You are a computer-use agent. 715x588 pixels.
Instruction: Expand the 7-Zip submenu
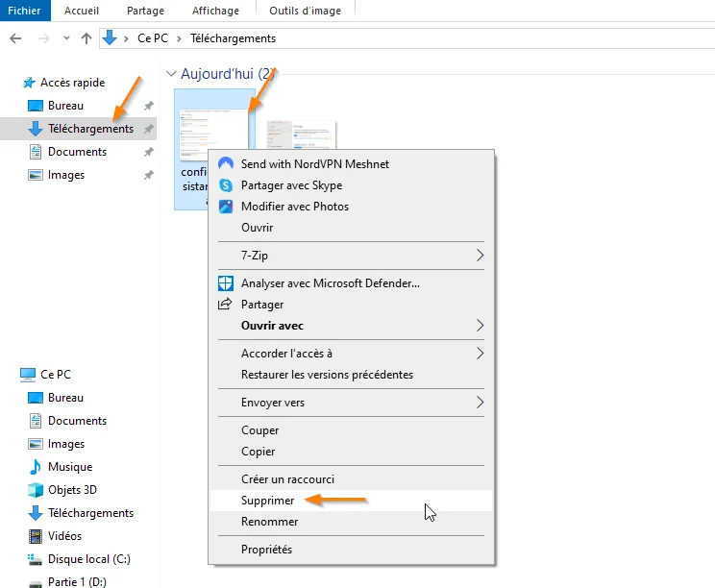click(x=351, y=256)
